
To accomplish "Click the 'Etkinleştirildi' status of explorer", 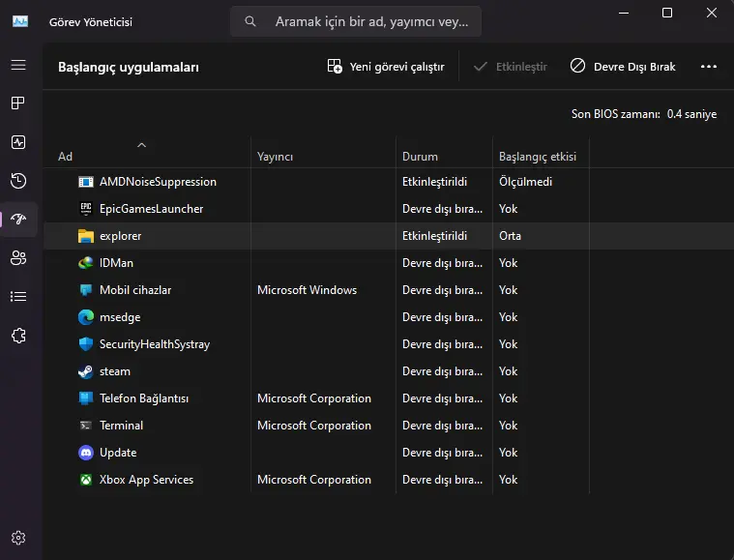I will [434, 236].
